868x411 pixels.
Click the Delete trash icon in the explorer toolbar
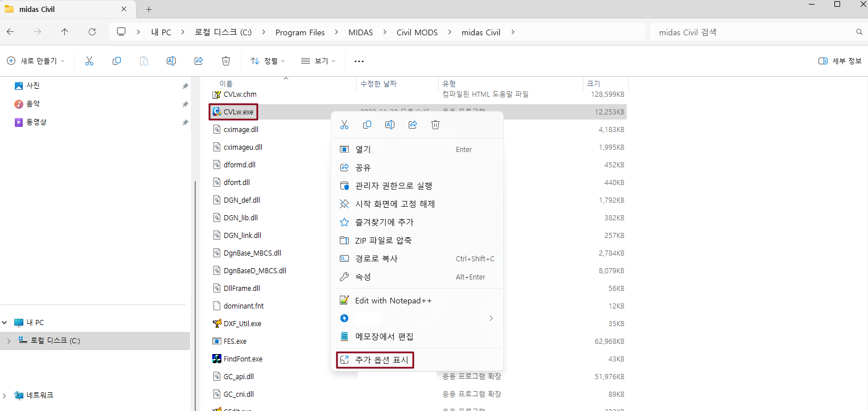226,61
